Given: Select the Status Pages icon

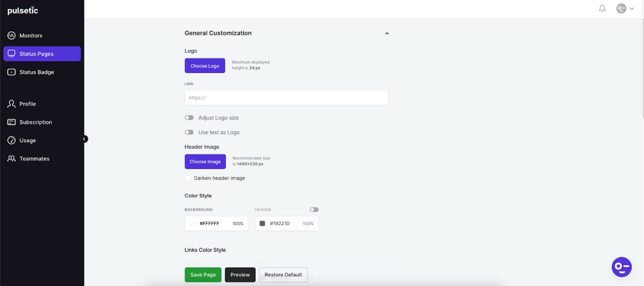Looking at the screenshot, I should pos(11,53).
